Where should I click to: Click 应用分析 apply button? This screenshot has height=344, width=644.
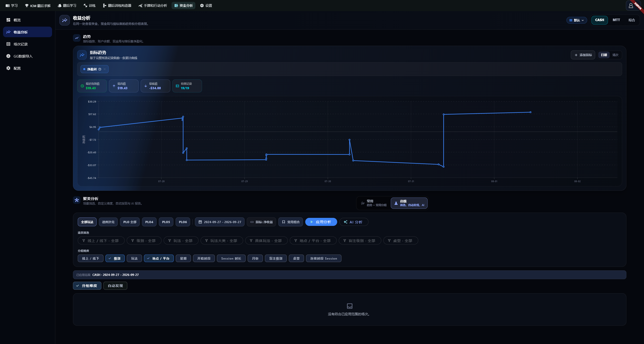tap(321, 222)
